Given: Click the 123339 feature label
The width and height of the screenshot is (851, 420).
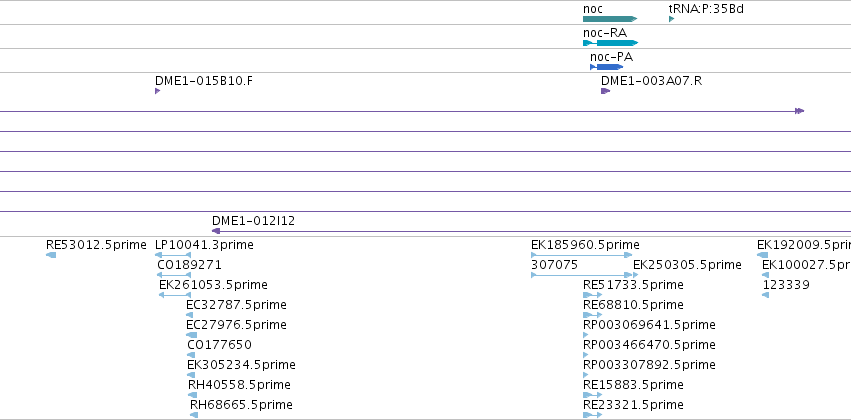Looking at the screenshot, I should 786,284.
